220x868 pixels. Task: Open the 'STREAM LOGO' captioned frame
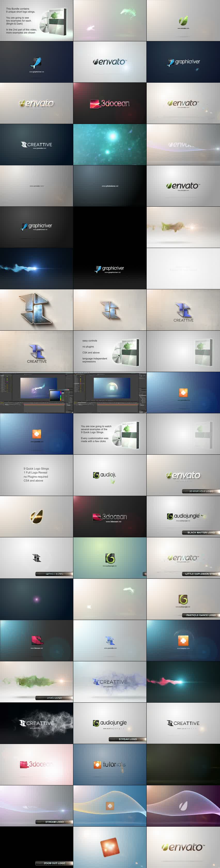[36, 806]
